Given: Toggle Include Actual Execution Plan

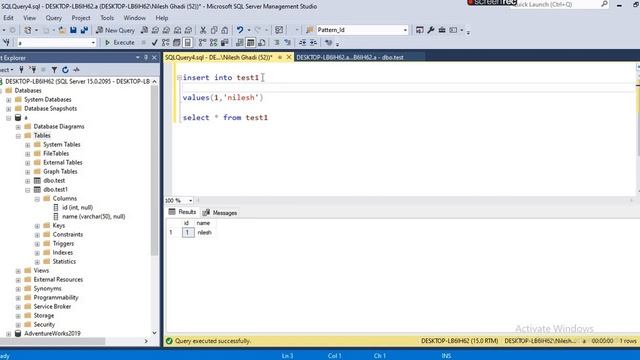Looking at the screenshot, I should click(202, 42).
